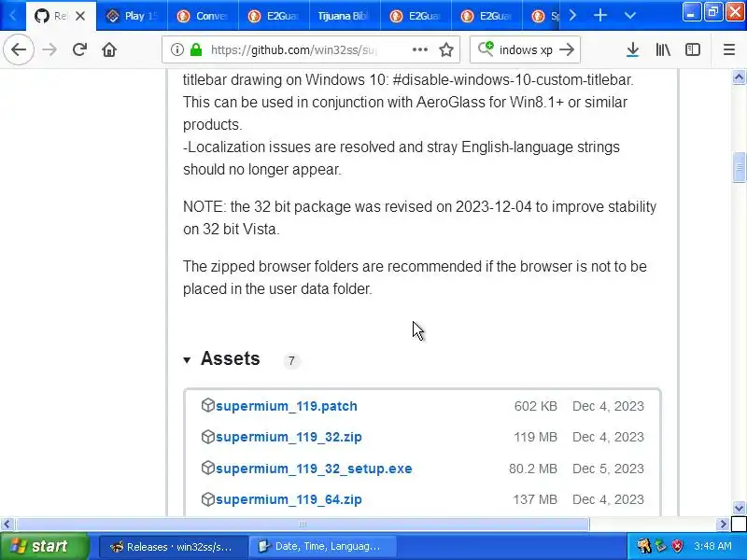This screenshot has height=560, width=747.
Task: Click package icon beside supermium_119_32.zip
Action: click(x=207, y=436)
